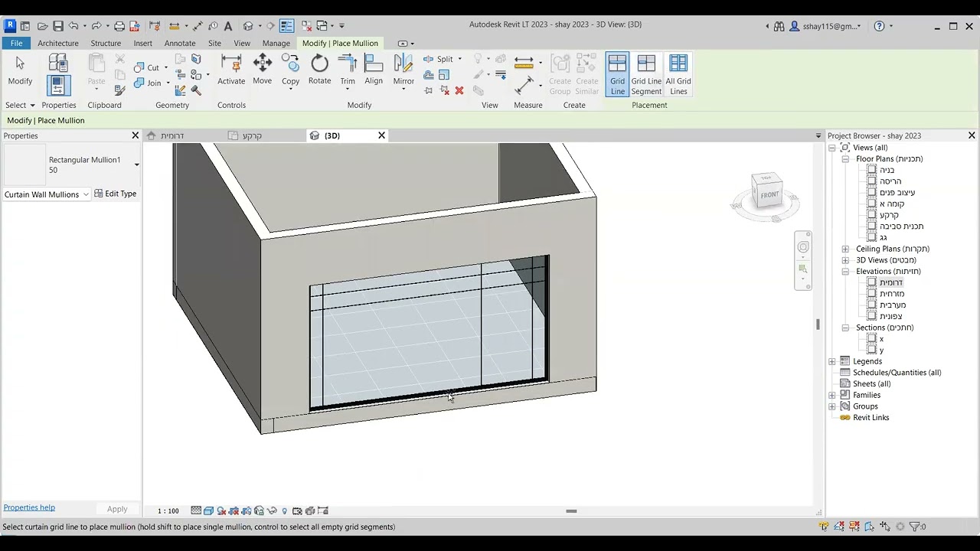The width and height of the screenshot is (980, 551).
Task: Expand the Families tree node
Action: 832,395
